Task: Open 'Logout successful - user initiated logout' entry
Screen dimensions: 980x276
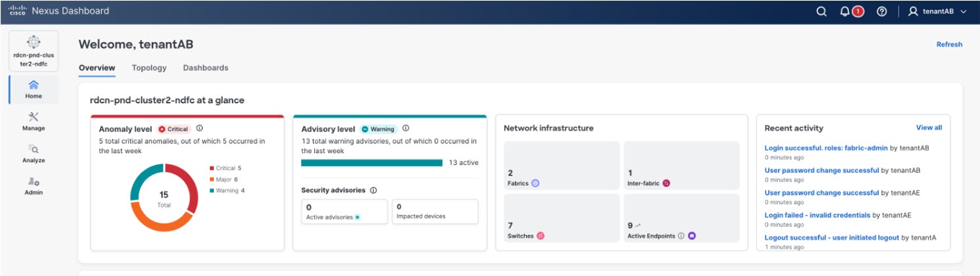Action: pyautogui.click(x=832, y=237)
